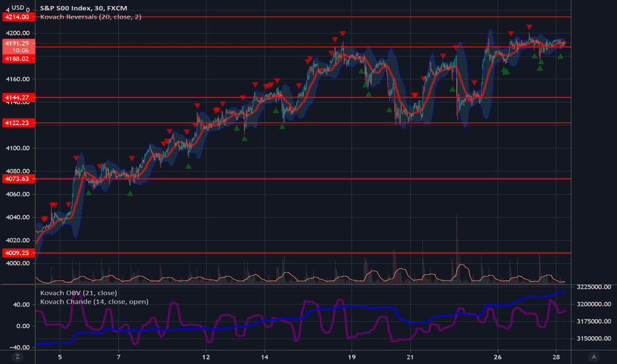Click the 4160.00 price axis value
Screen dimensions: 617x364
point(18,79)
